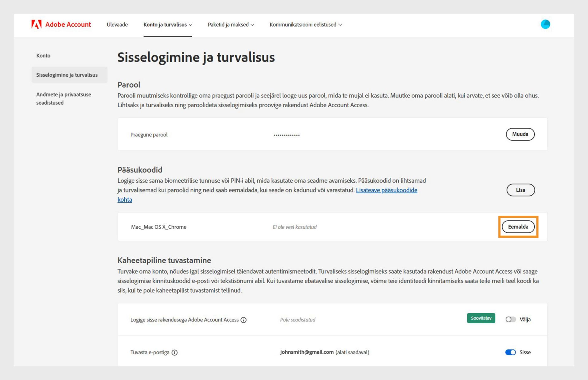Click the Adobe Account title text

(x=68, y=25)
